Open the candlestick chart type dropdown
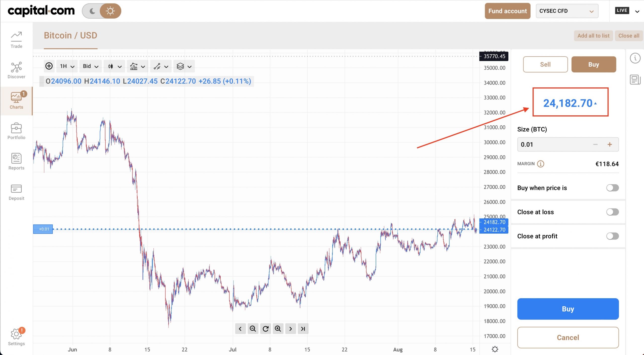This screenshot has width=644, height=355. click(x=114, y=66)
